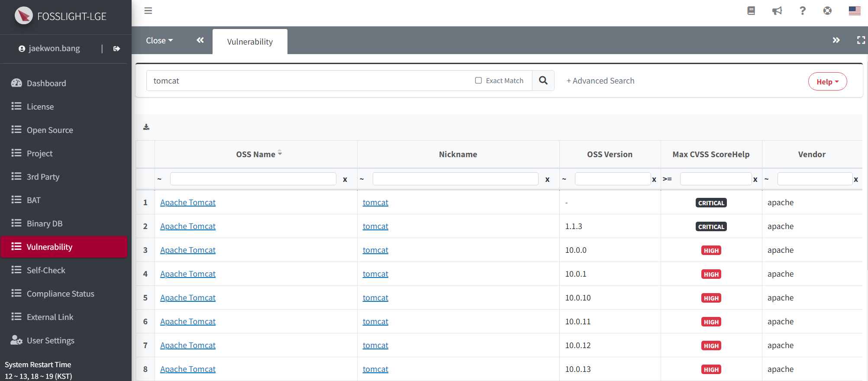Expand the Help dropdown button
868x381 pixels.
827,81
